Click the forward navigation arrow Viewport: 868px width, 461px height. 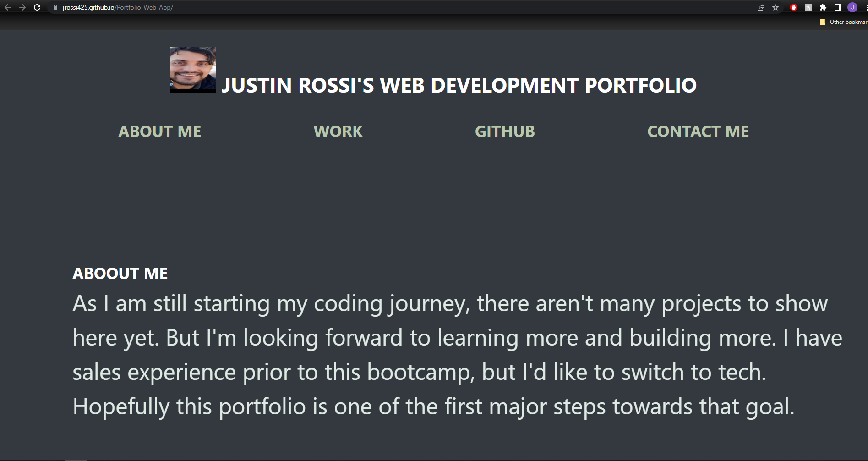coord(22,7)
